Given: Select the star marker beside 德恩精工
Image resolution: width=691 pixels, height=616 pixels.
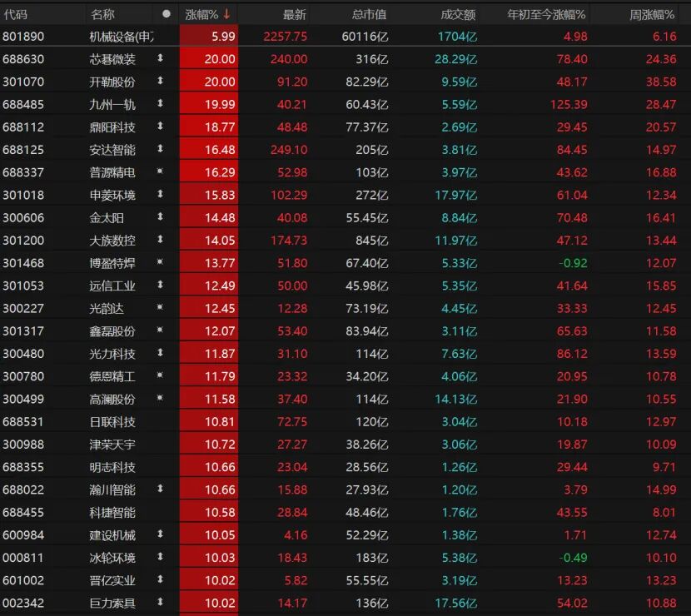Looking at the screenshot, I should pyautogui.click(x=160, y=375).
